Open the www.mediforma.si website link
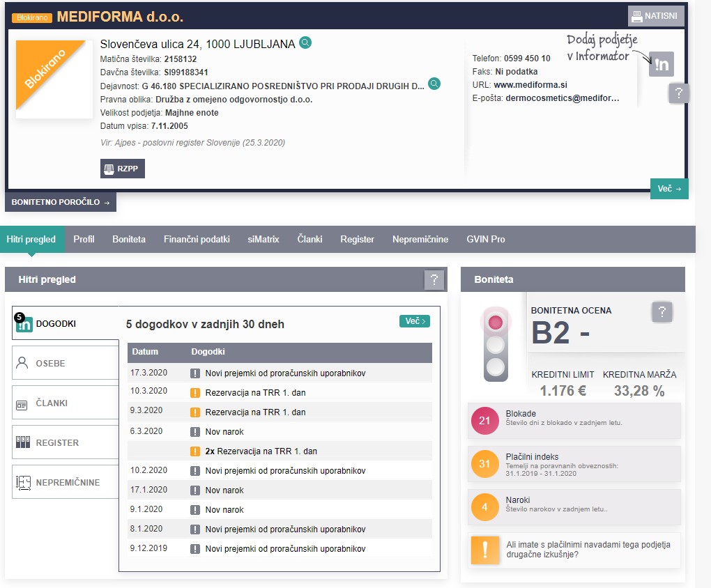Viewport: 711px width, 588px height. click(x=530, y=84)
